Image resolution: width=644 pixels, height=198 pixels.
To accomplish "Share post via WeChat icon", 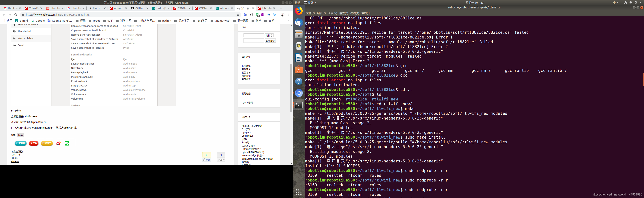I will click(x=67, y=143).
